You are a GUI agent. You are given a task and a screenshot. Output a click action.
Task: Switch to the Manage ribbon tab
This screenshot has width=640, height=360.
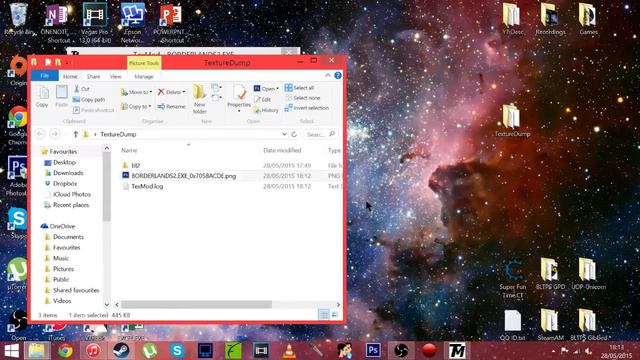click(144, 76)
